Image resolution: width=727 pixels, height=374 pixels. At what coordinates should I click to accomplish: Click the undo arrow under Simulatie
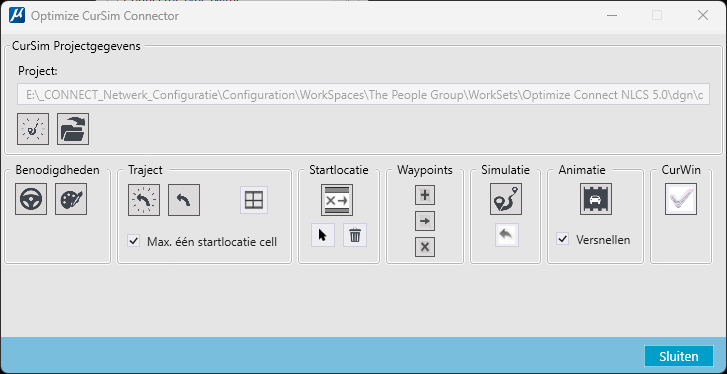pyautogui.click(x=507, y=235)
